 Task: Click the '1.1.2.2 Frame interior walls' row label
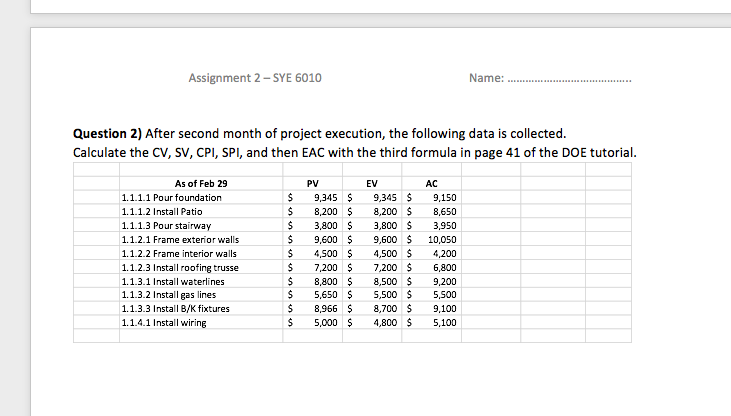pyautogui.click(x=179, y=254)
